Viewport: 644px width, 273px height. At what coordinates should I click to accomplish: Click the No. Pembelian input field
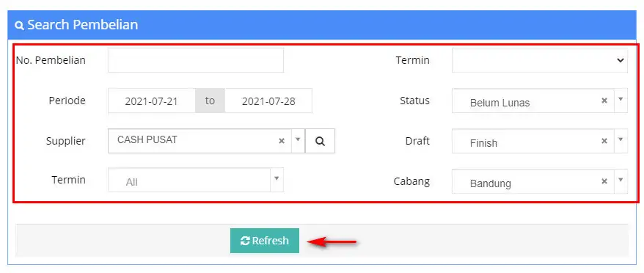[196, 60]
